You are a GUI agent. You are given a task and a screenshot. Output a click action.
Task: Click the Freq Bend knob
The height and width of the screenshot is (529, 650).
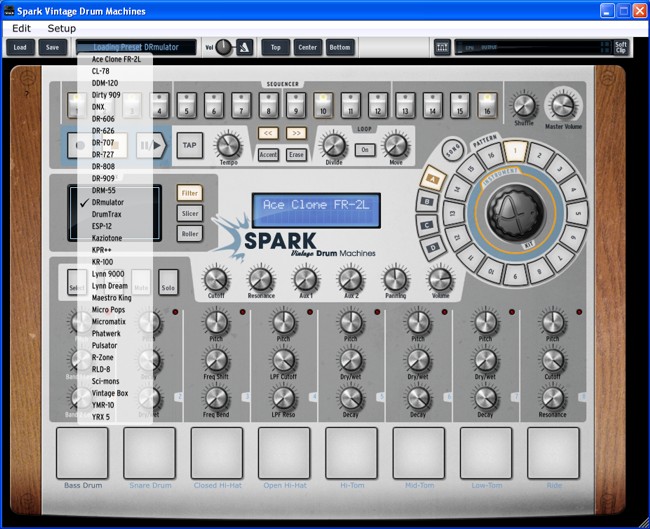(216, 398)
